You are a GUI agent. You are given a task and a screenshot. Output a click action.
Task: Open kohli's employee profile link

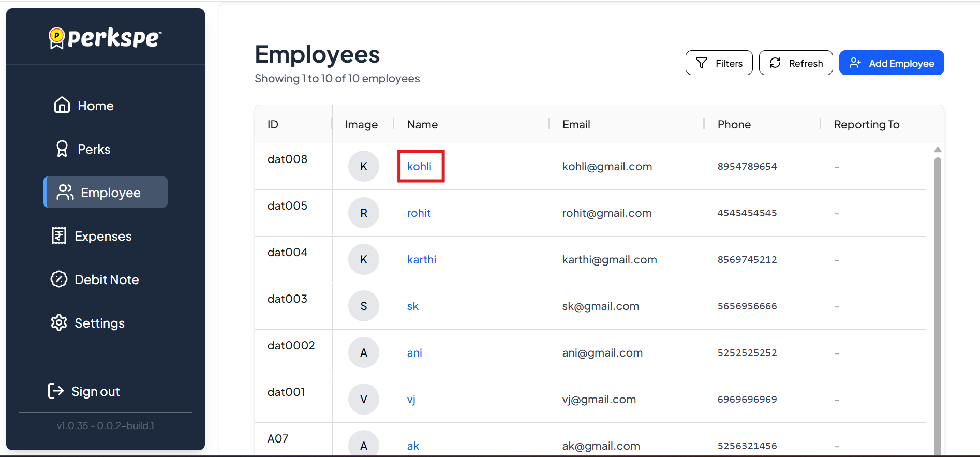(419, 167)
